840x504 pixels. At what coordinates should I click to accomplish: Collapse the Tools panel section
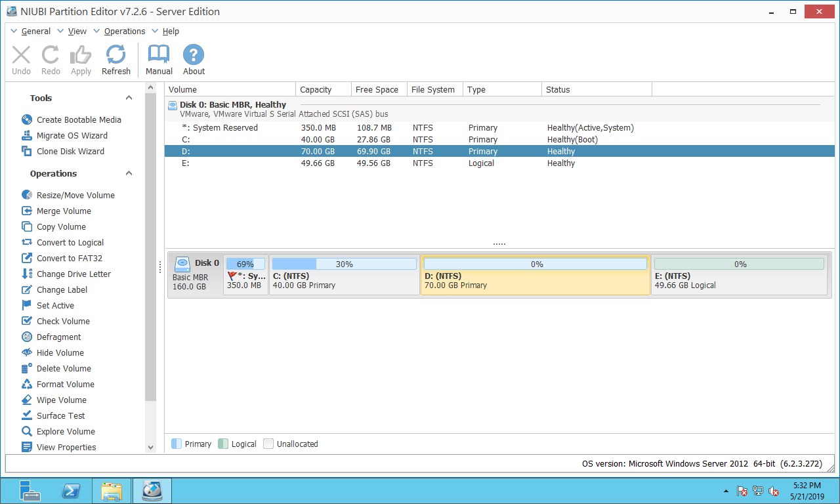(129, 98)
